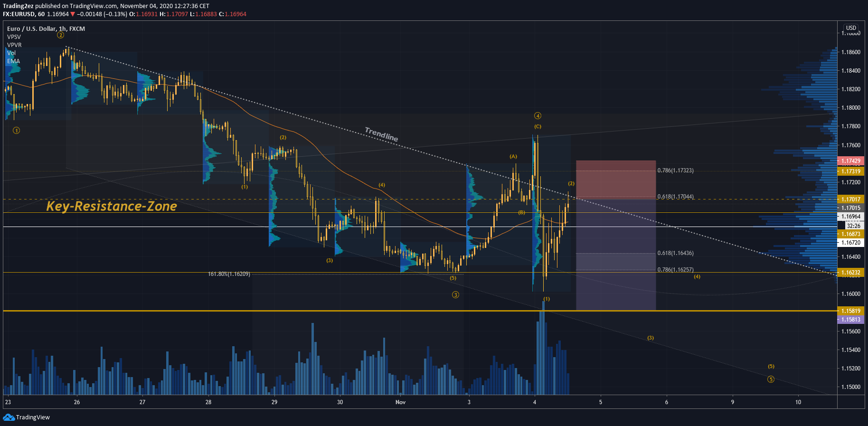Select the (B) wave label
Viewport: 868px width, 426px height.
[x=521, y=212]
